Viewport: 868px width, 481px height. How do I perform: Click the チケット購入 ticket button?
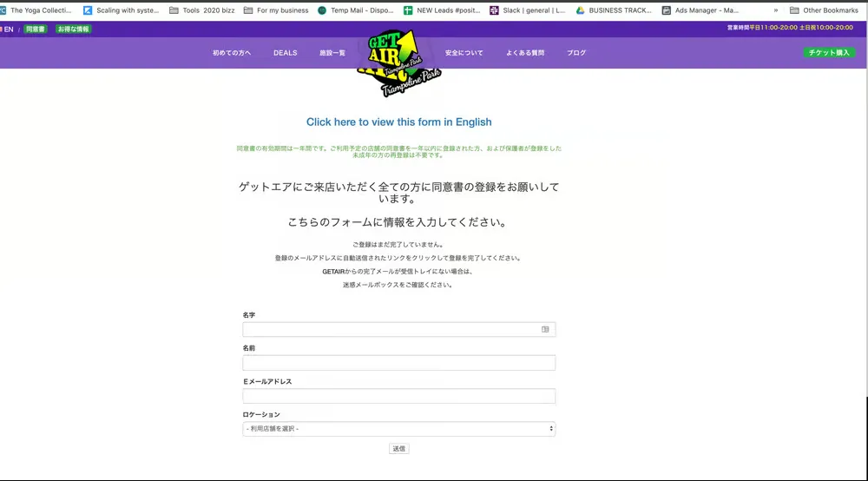(829, 53)
